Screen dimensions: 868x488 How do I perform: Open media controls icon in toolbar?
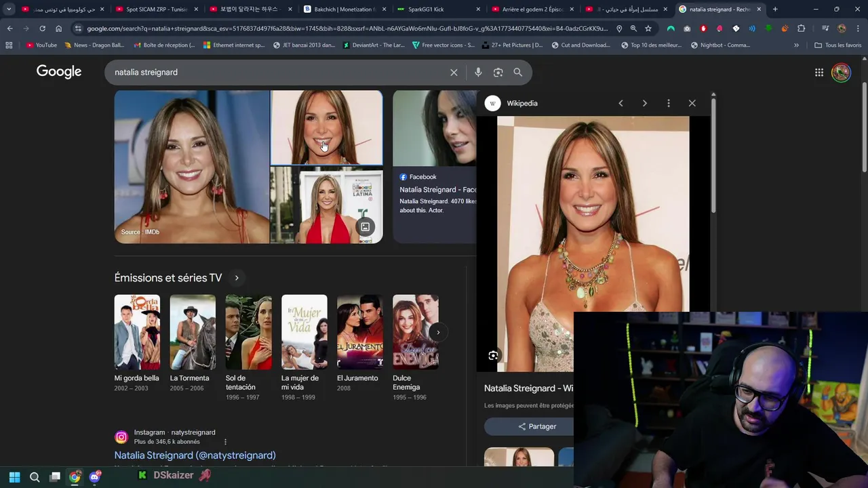pos(825,28)
